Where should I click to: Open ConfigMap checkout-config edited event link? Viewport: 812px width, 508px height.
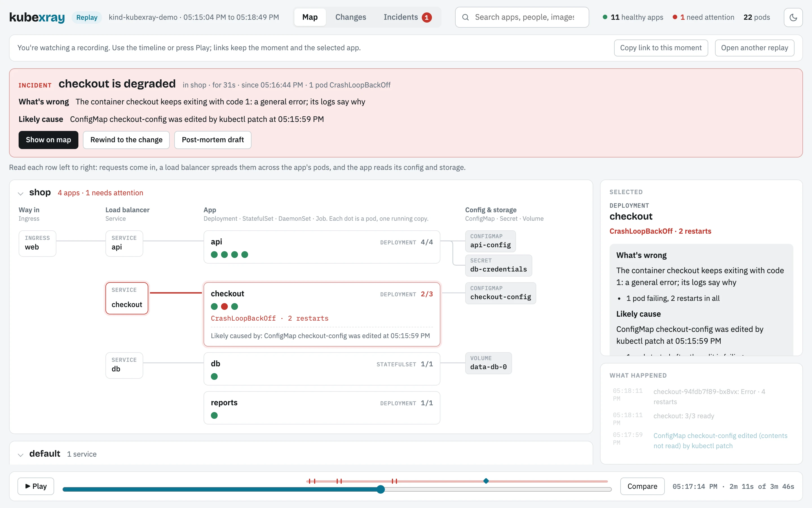coord(720,441)
